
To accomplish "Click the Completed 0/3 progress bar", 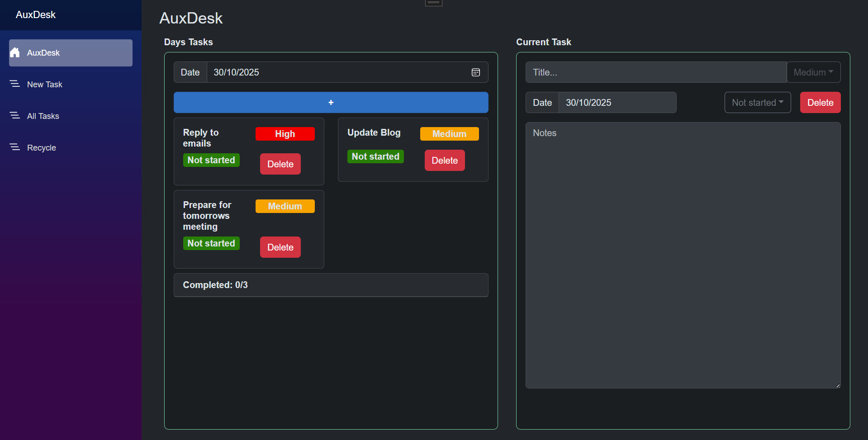I will click(x=331, y=285).
